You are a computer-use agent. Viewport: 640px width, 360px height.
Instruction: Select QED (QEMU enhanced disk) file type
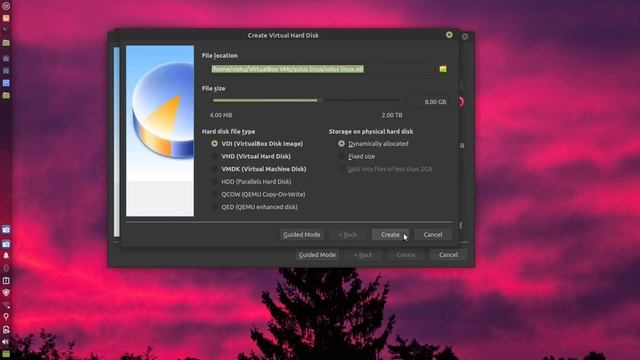click(254, 207)
